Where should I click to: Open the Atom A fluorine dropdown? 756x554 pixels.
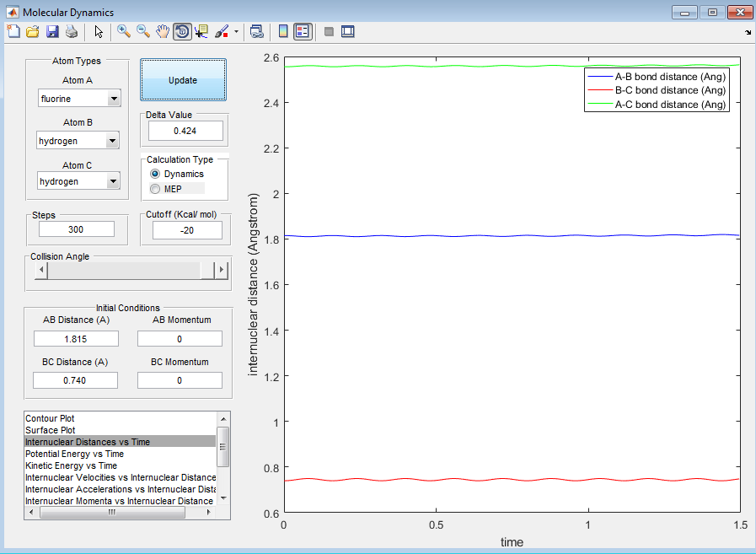pos(78,99)
